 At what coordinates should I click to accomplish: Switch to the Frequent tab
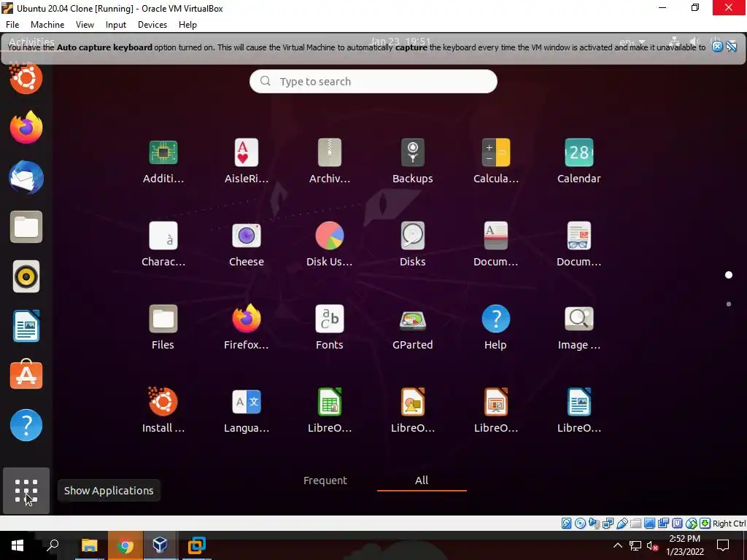pos(325,481)
